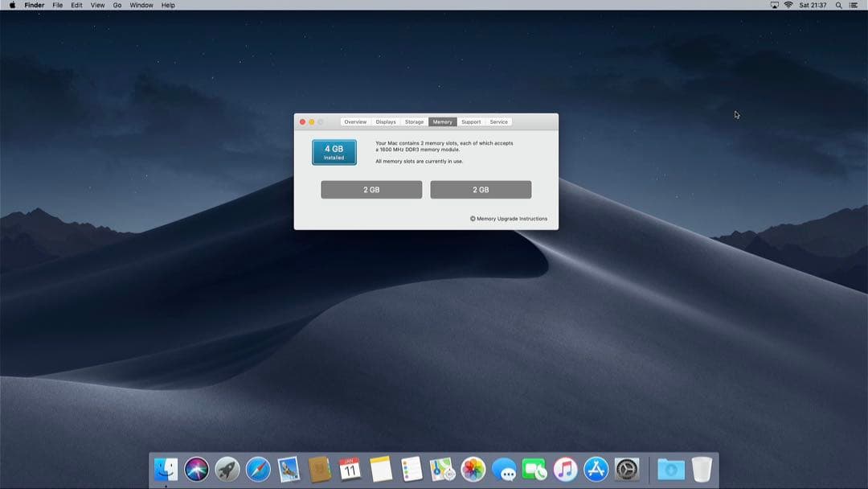Open the Notes app
Image resolution: width=868 pixels, height=489 pixels.
click(x=380, y=469)
